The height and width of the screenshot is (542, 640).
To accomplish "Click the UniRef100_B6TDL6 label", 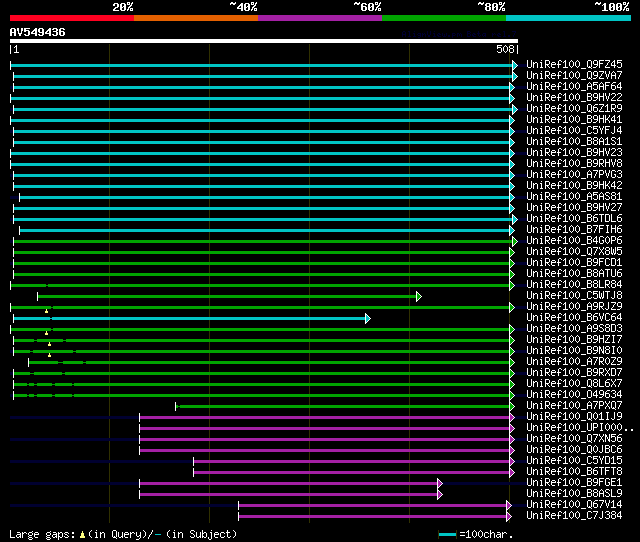I will coord(574,219).
